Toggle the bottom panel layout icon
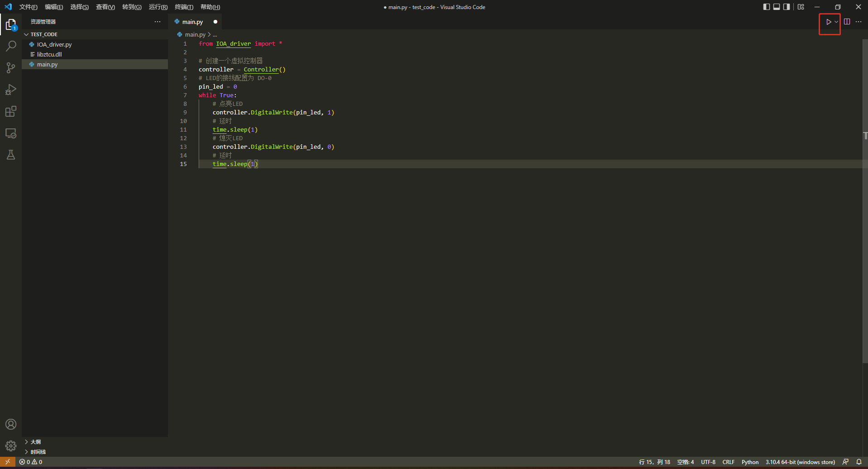 (777, 7)
